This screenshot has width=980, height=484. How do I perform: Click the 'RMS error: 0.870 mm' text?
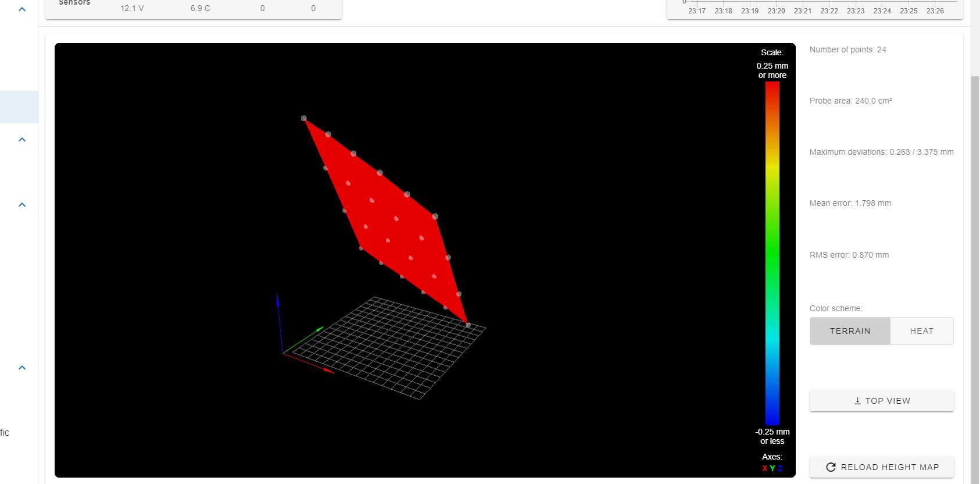(849, 255)
